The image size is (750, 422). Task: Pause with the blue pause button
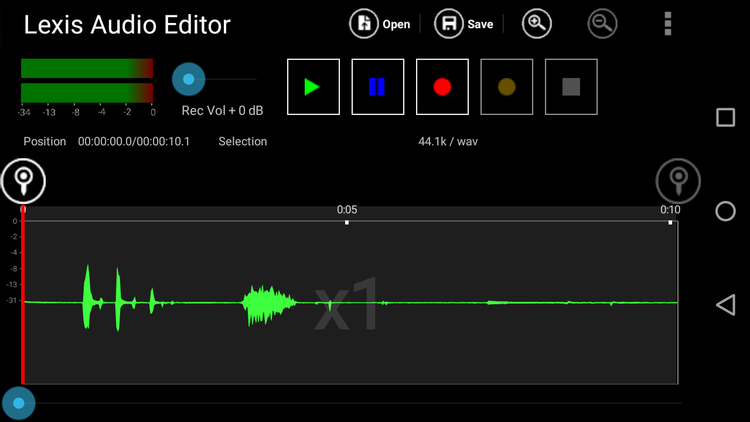click(x=377, y=87)
